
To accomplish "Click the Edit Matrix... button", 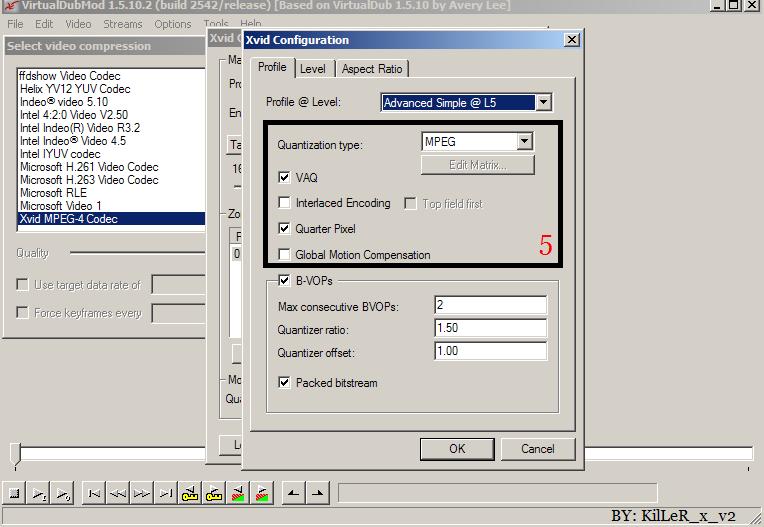I will [478, 165].
